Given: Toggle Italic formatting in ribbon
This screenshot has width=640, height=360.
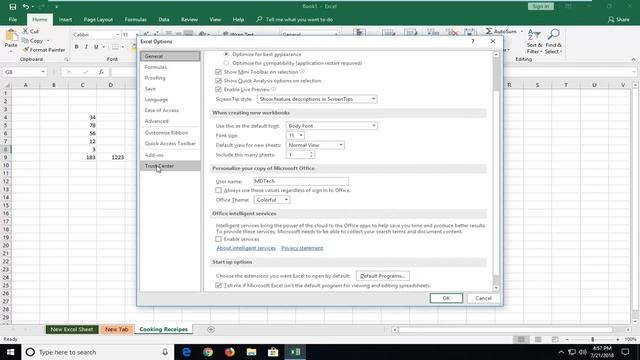Looking at the screenshot, I should coord(86,47).
